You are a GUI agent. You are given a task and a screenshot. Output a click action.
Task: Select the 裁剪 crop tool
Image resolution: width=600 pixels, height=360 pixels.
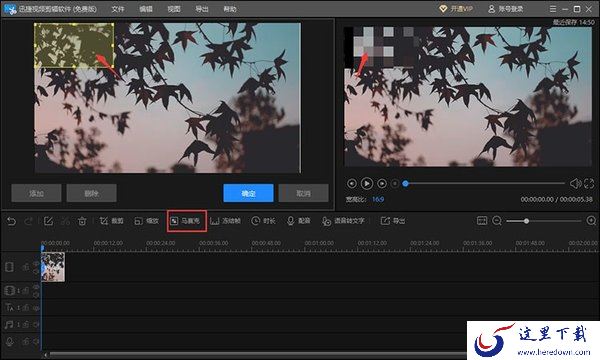pyautogui.click(x=111, y=221)
